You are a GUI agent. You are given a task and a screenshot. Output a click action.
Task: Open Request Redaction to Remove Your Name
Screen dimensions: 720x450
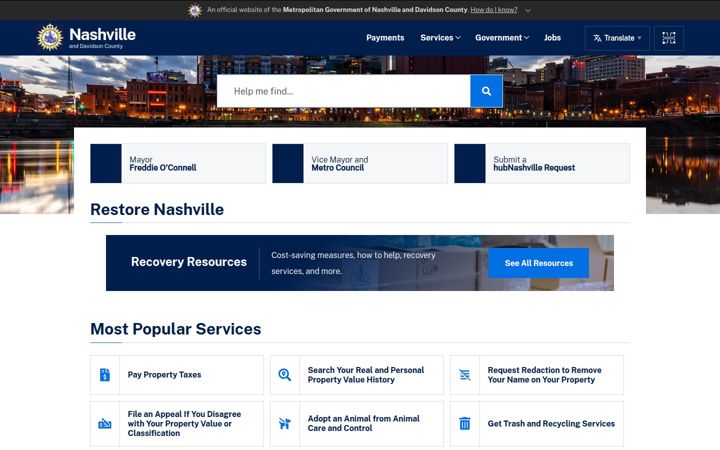click(544, 375)
